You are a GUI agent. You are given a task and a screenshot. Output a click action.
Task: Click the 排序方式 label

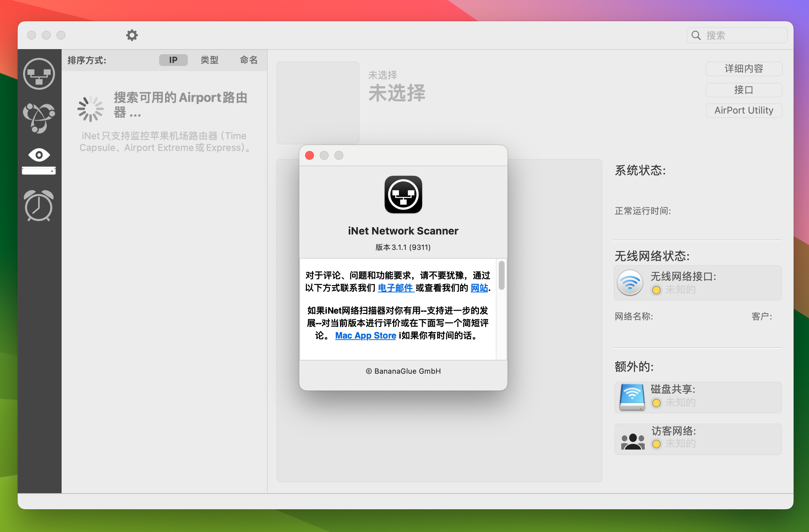point(87,60)
